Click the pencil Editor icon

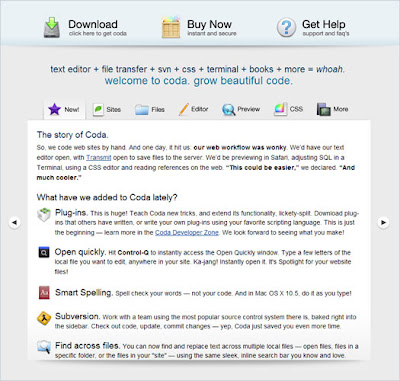point(184,109)
